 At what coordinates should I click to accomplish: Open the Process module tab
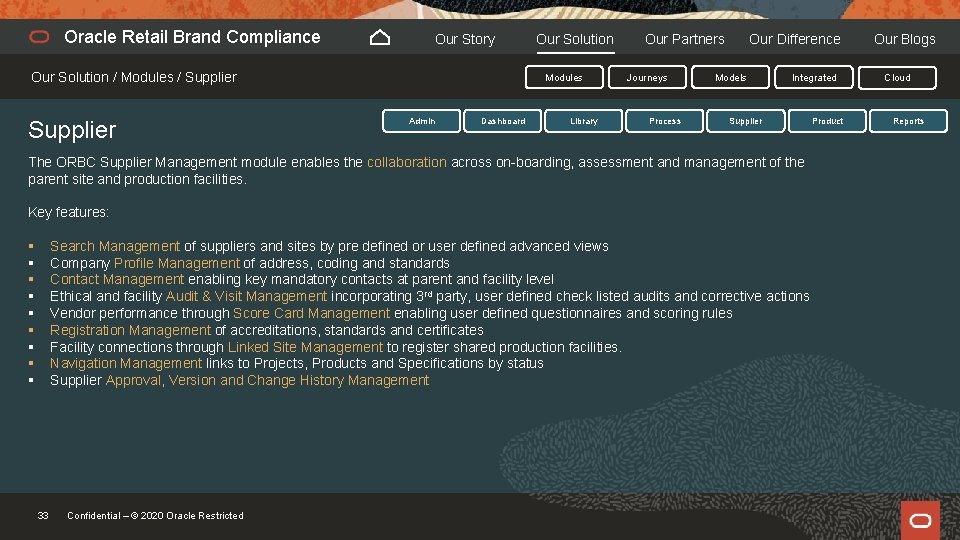pyautogui.click(x=664, y=121)
